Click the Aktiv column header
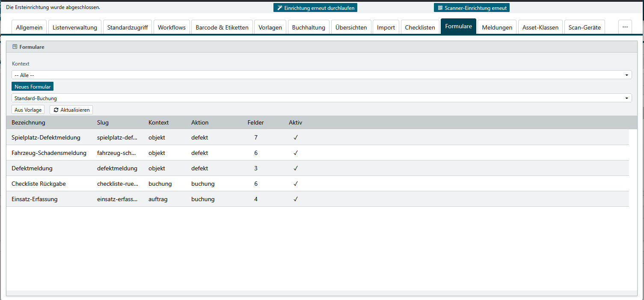This screenshot has width=644, height=300. (x=295, y=122)
